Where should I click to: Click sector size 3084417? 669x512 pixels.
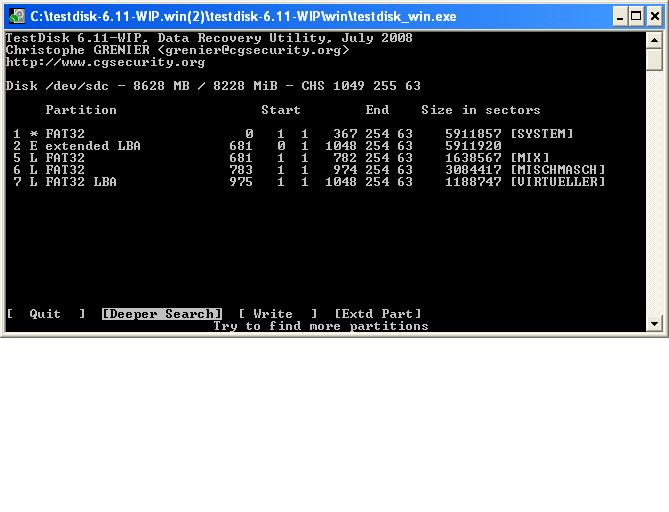pos(473,170)
